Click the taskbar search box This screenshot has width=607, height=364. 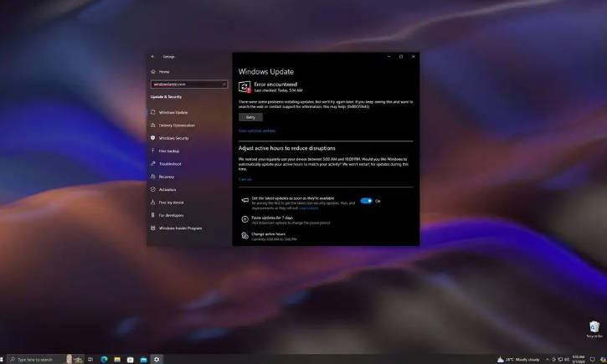(46, 359)
